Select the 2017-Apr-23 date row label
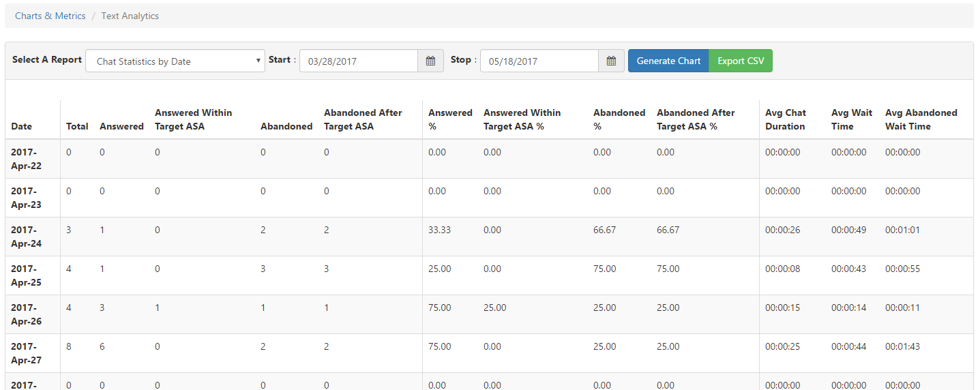Viewport: 980px width, 390px height. [x=26, y=198]
